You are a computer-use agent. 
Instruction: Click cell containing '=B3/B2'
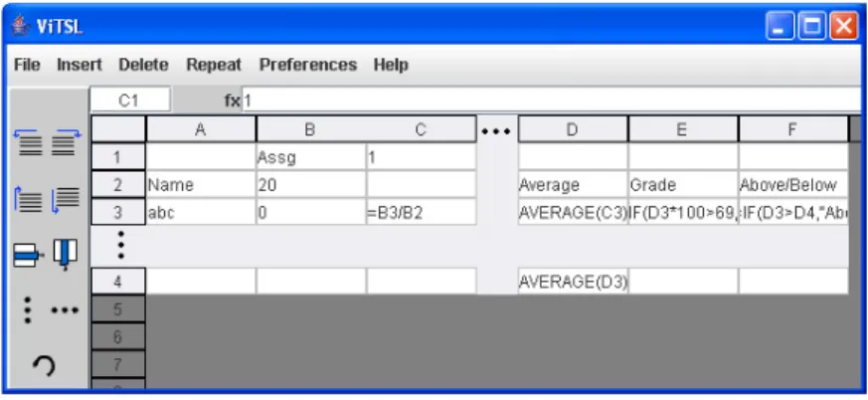tap(421, 212)
